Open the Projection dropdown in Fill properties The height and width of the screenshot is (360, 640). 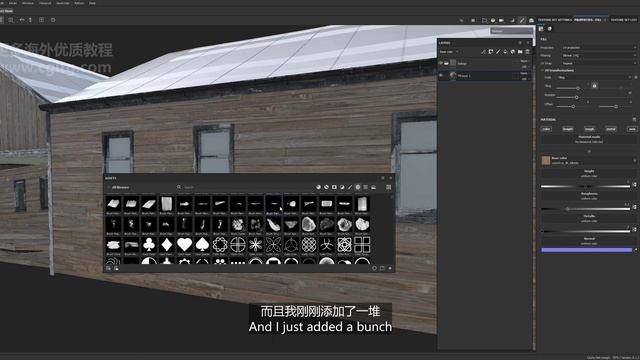(599, 48)
